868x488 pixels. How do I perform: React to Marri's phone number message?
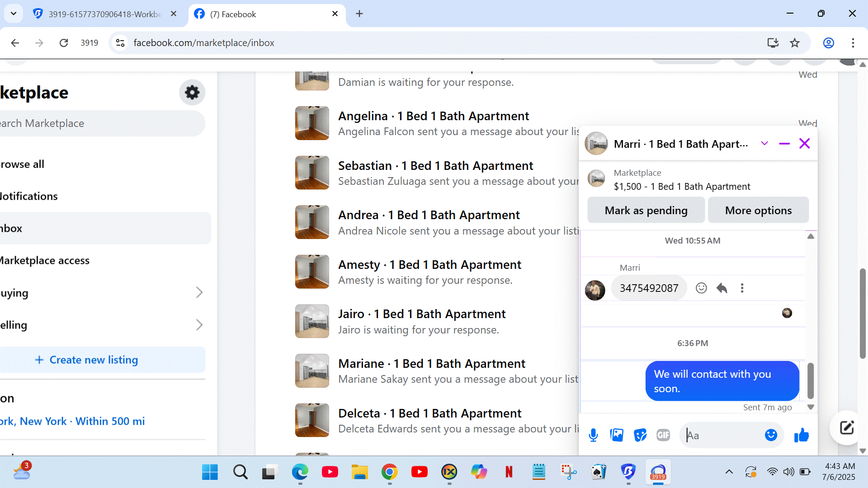pyautogui.click(x=701, y=288)
